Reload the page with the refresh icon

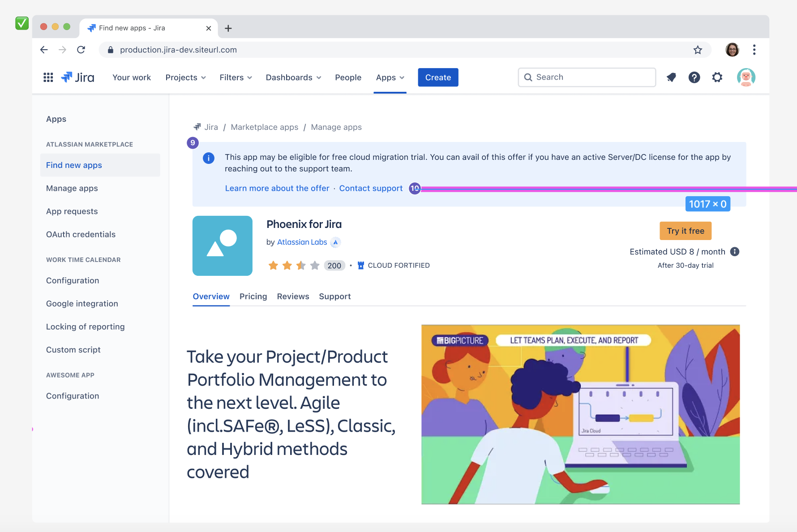click(81, 50)
